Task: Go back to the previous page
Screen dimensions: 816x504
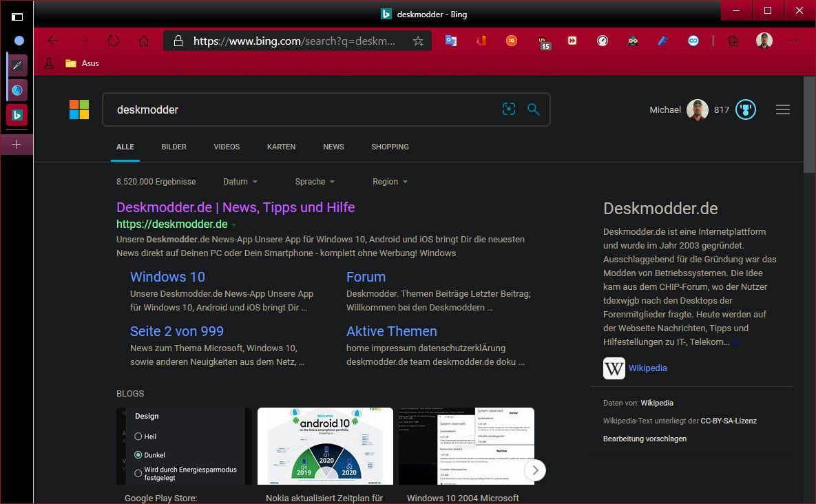Action: point(53,41)
